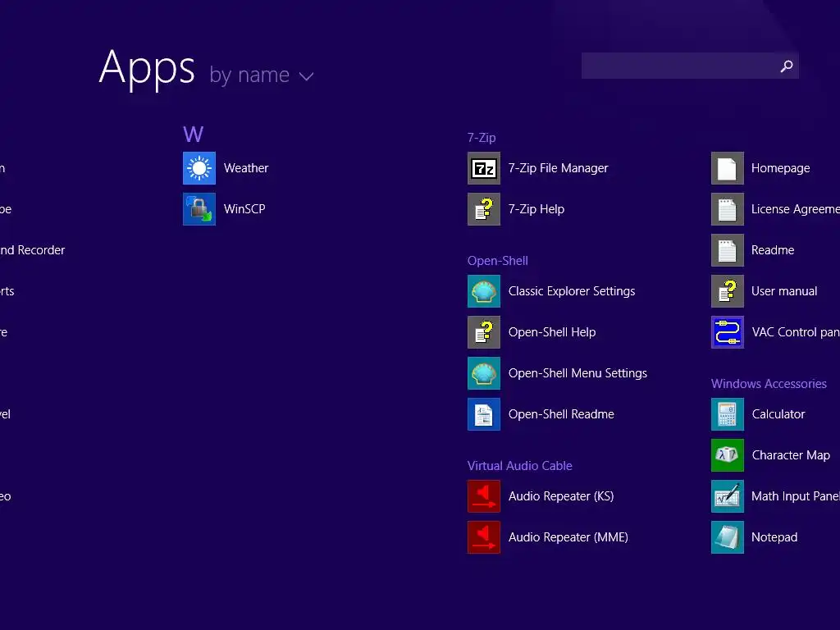Jump via the W letter heading

pyautogui.click(x=193, y=134)
